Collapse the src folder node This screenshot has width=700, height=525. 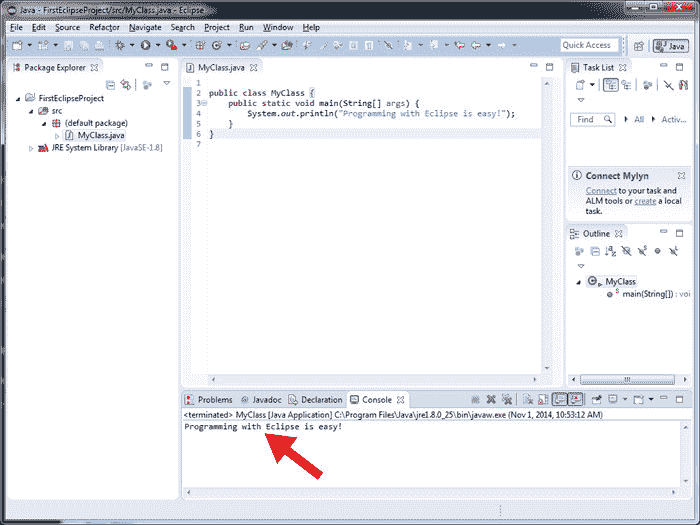31,111
